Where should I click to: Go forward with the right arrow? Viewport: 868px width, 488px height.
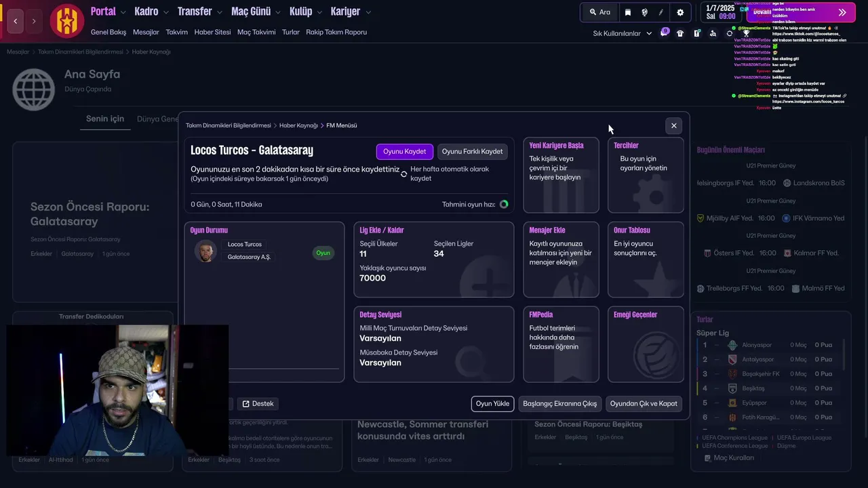click(x=34, y=21)
